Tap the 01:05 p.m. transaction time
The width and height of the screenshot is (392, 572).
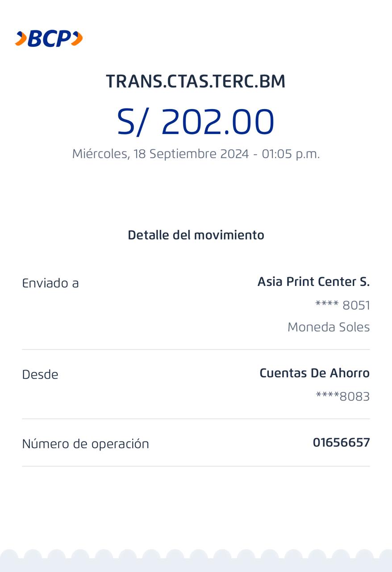pos(291,154)
